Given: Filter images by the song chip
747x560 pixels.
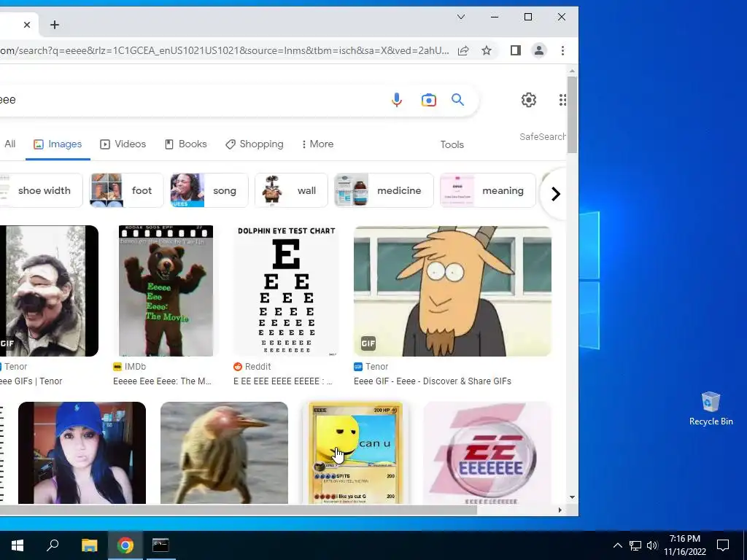Looking at the screenshot, I should [x=209, y=190].
